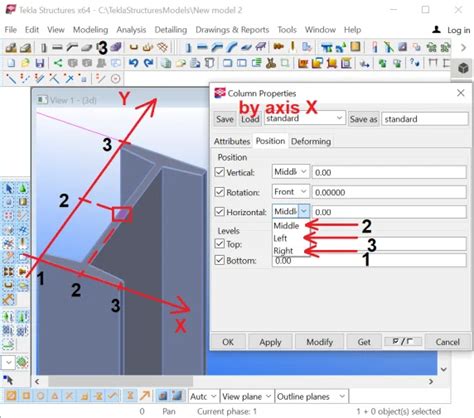Open the Outline planes dropdown

(311, 396)
